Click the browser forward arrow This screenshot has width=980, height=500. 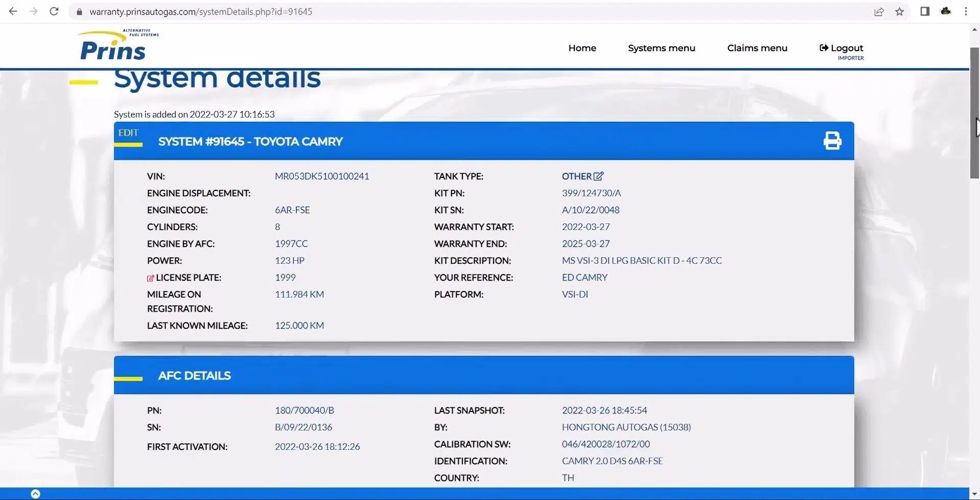(x=33, y=11)
